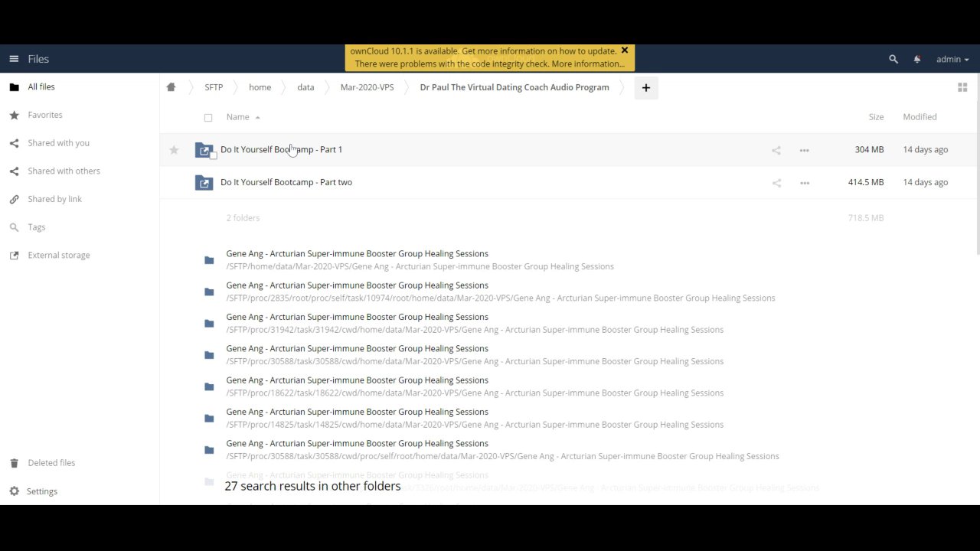Click 414.5 MB size of Part two
Screen dimensions: 980x551
[x=866, y=182]
